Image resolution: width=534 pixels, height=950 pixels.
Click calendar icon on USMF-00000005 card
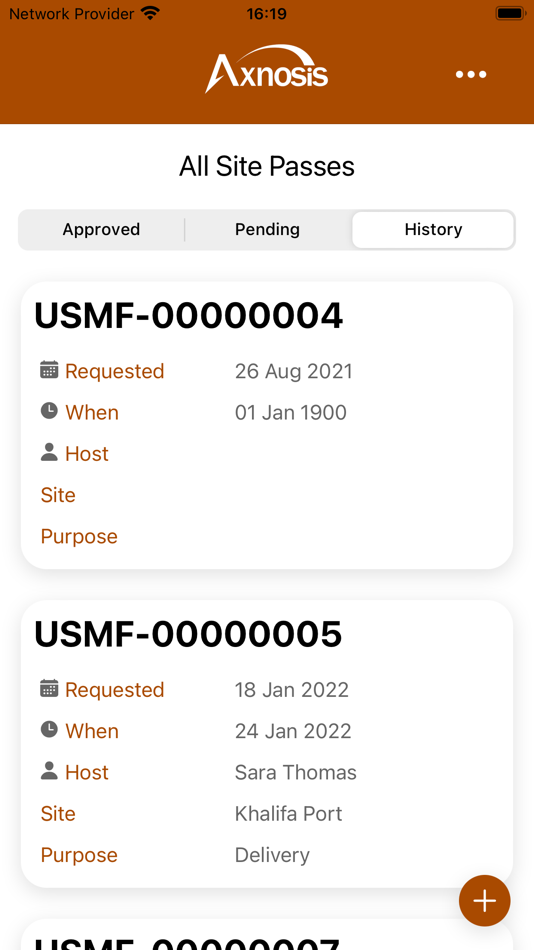pos(49,688)
